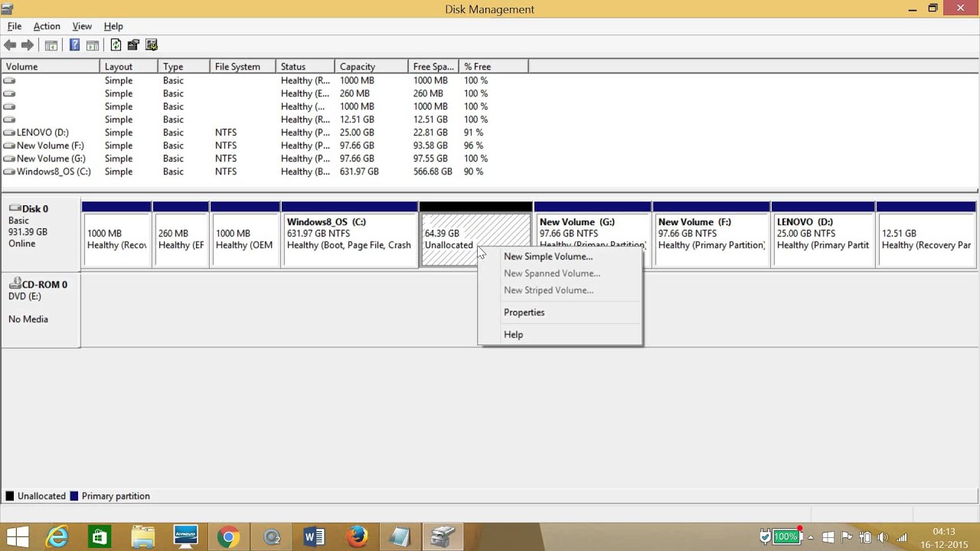Sort list by Capacity column header
The width and height of the screenshot is (980, 551).
coord(371,67)
